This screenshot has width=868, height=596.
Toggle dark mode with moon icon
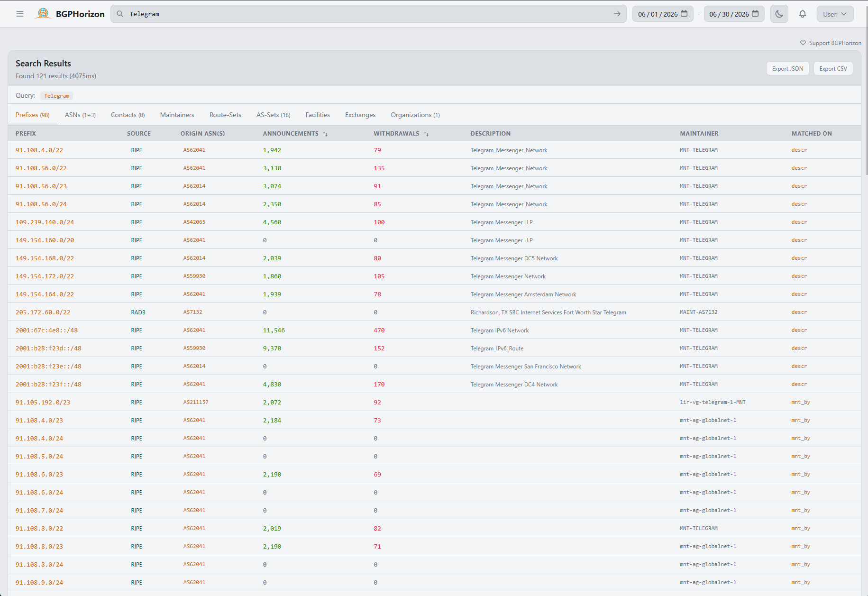tap(779, 14)
